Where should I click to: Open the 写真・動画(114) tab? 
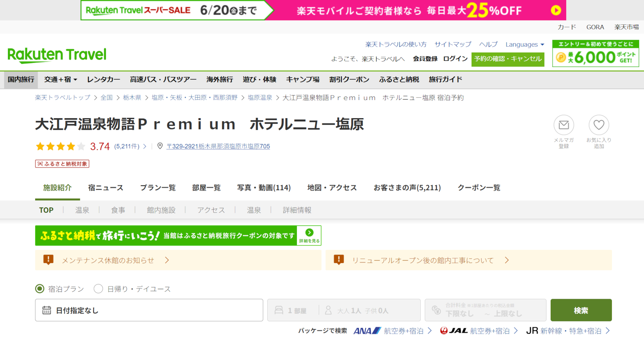point(264,188)
